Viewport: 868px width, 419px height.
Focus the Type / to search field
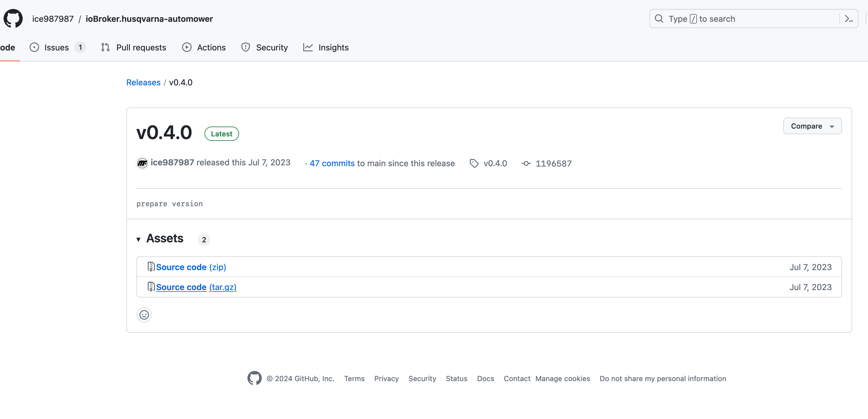pos(745,19)
